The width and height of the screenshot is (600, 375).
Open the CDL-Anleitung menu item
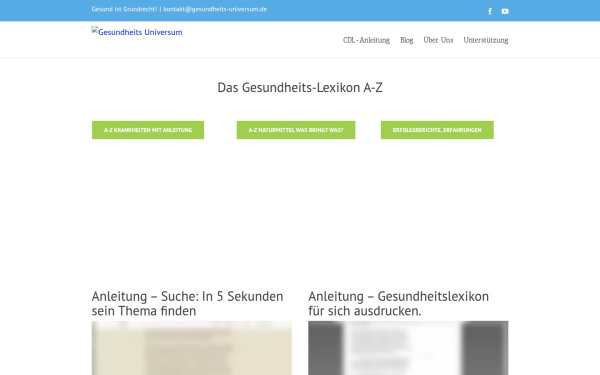[x=366, y=40]
